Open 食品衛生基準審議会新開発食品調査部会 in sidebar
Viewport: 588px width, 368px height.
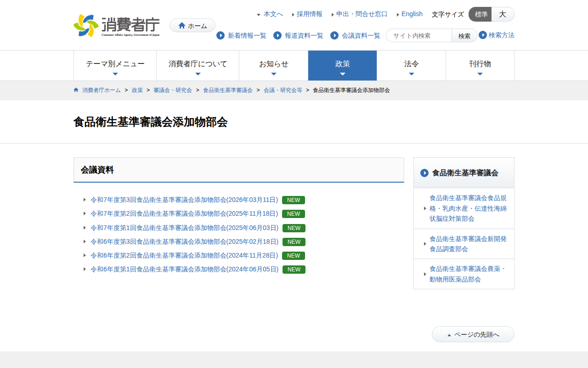468,244
